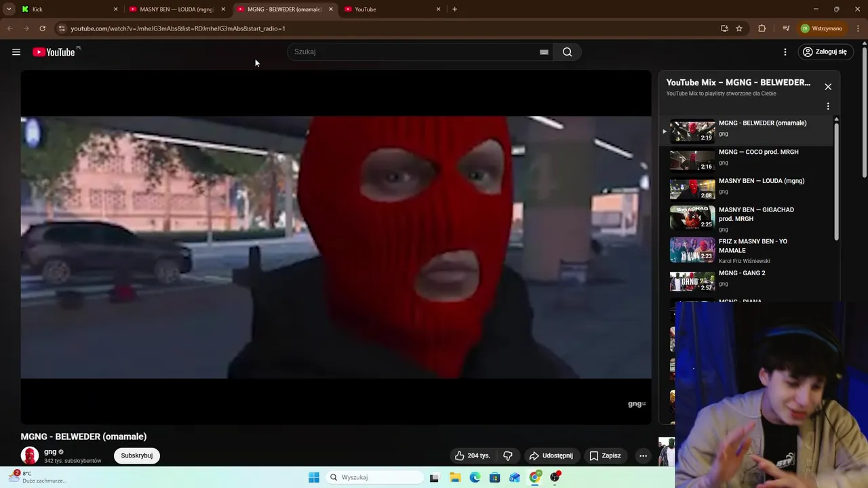Viewport: 868px width, 488px height.
Task: Reload the page in Chrome
Action: pyautogui.click(x=42, y=28)
